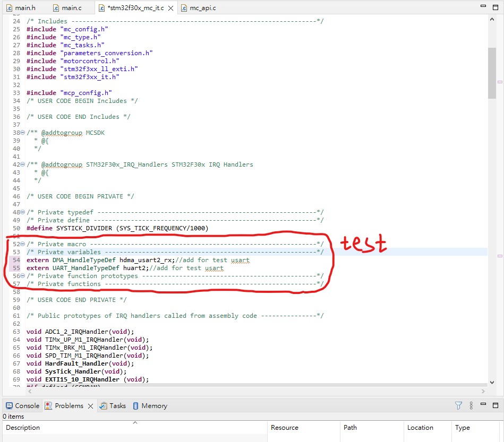Open the filter dialog in Problems view
The height and width of the screenshot is (442, 504).
458,405
